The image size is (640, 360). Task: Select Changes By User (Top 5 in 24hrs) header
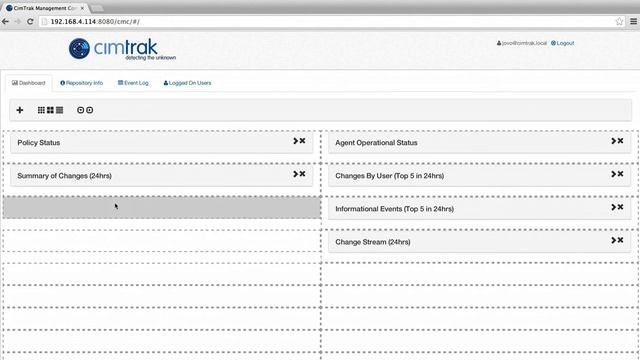coord(480,176)
